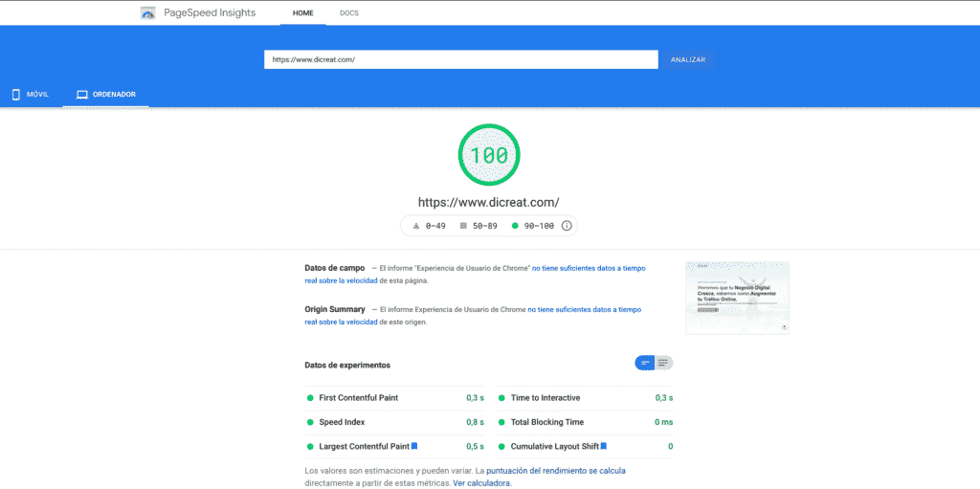This screenshot has height=489, width=980.
Task: Click the score scale info icon
Action: (567, 226)
